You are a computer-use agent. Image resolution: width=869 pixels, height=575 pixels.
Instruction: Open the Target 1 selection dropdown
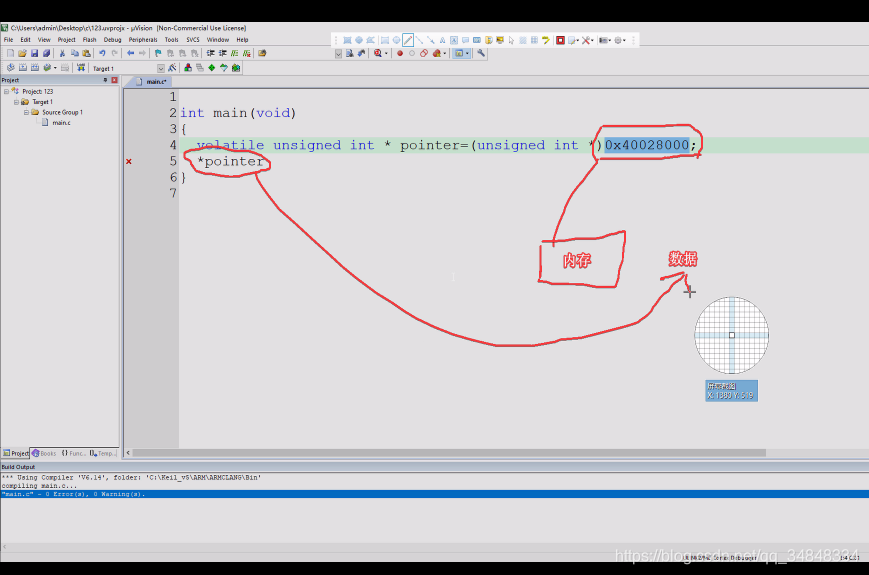[x=161, y=68]
